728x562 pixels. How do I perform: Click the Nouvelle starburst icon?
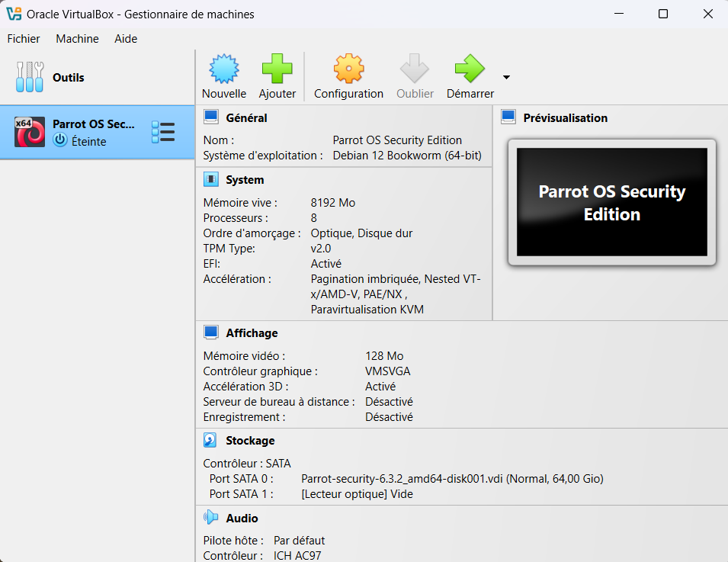click(224, 69)
